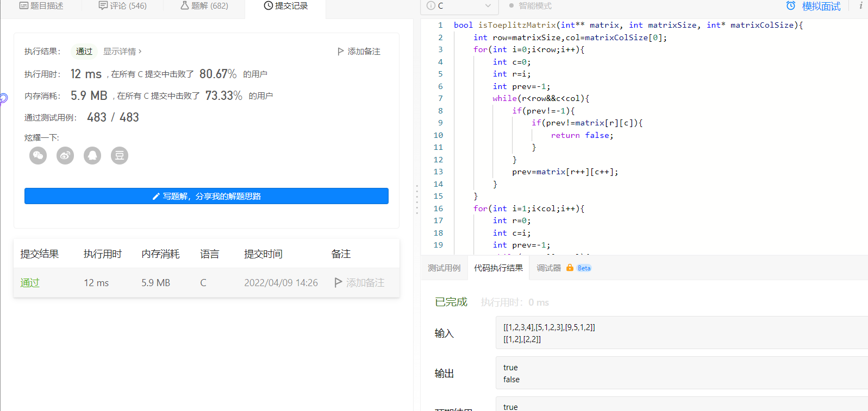The width and height of the screenshot is (868, 411).
Task: Click 2022/04/09 14:26 submission time
Action: tap(281, 282)
